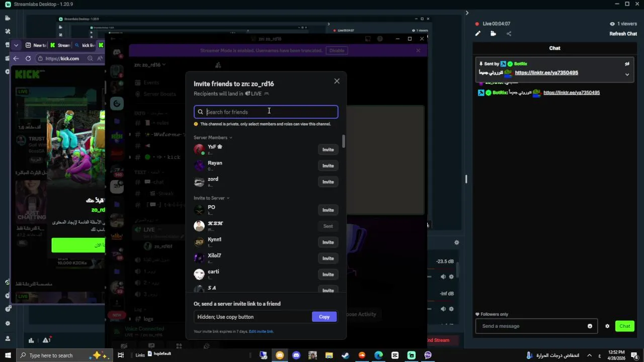Click in the Send a message box
This screenshot has width=644, height=362.
point(536,326)
